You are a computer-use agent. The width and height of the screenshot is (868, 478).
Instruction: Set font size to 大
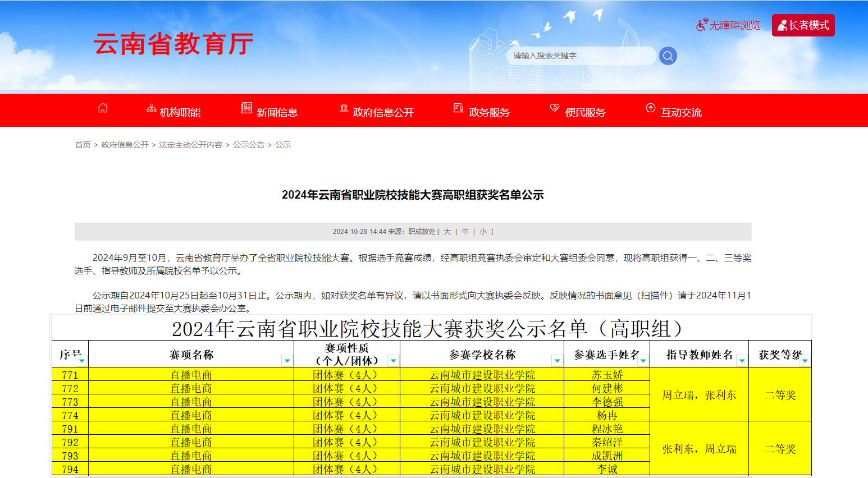pyautogui.click(x=447, y=232)
